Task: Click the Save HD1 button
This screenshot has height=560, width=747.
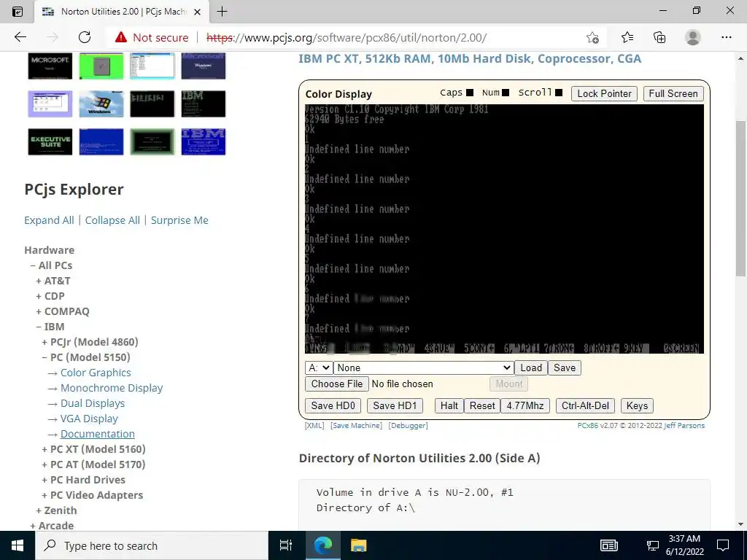Action: click(x=395, y=405)
